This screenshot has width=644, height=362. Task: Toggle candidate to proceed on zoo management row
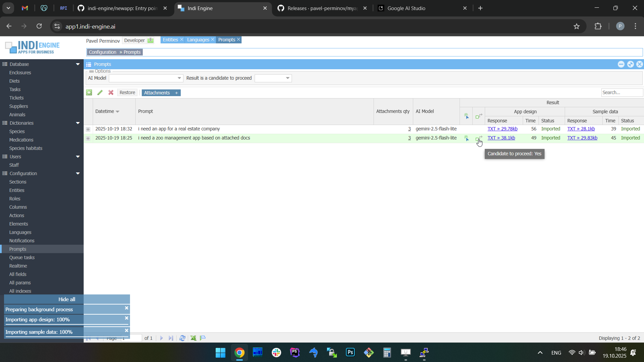479,138
